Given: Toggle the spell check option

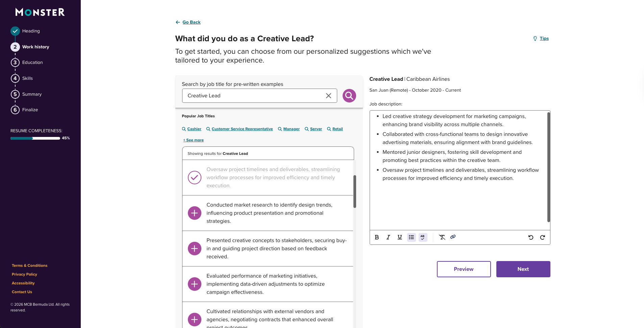Looking at the screenshot, I should point(422,237).
